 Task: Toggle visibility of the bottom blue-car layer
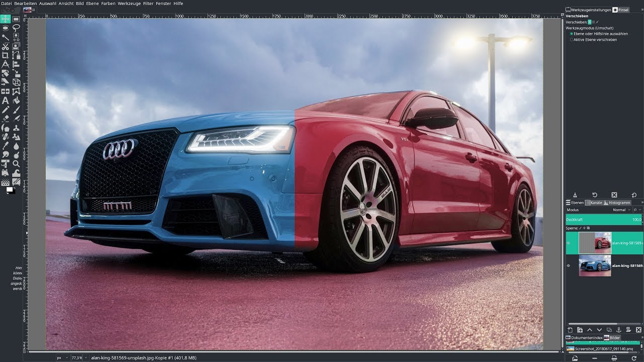click(x=569, y=266)
